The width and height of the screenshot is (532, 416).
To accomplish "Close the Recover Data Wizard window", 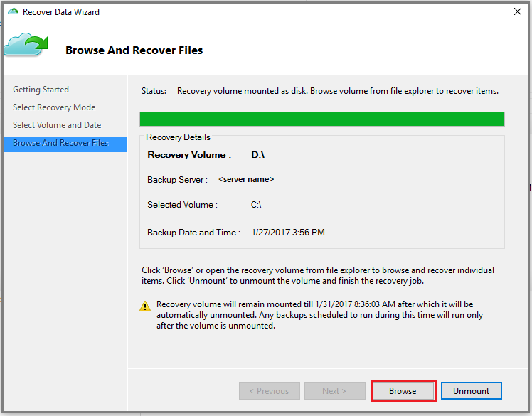I will (x=518, y=11).
